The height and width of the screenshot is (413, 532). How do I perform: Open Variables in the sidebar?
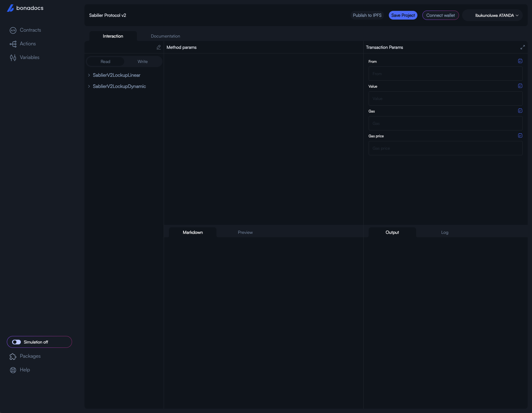[x=30, y=57]
